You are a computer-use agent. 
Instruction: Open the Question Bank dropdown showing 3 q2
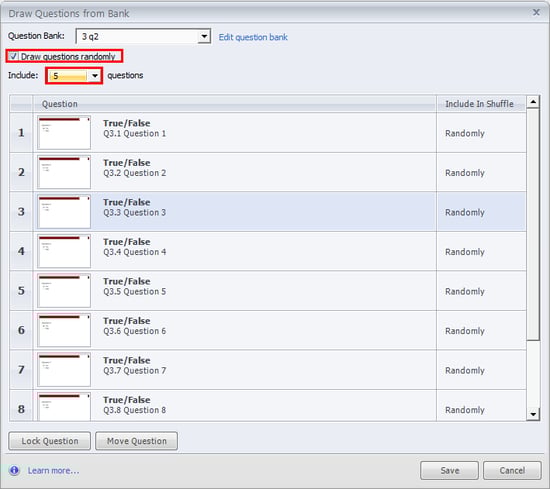143,36
